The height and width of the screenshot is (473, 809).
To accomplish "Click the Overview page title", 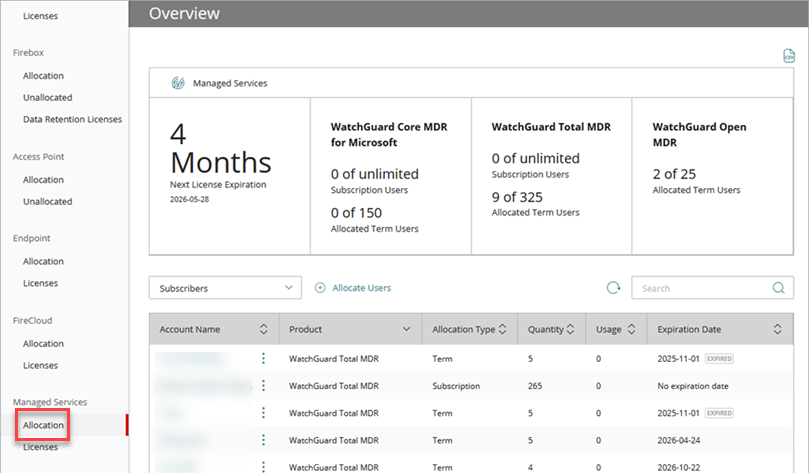I will click(x=184, y=13).
